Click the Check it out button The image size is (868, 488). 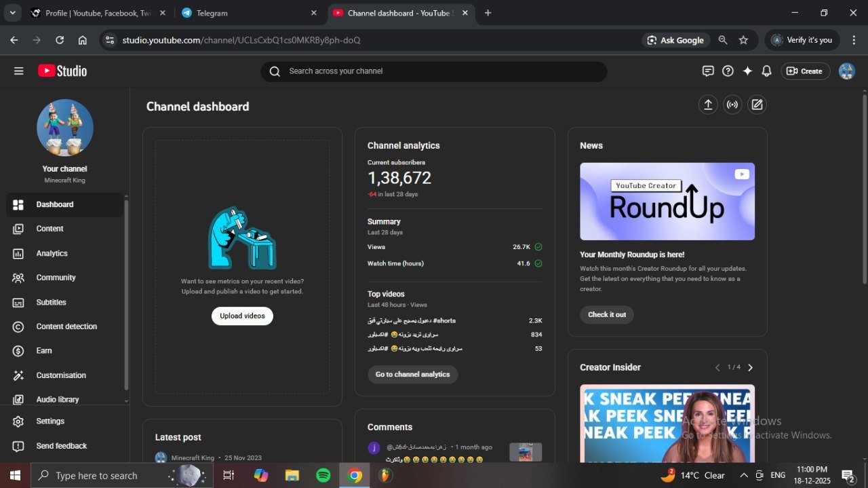(606, 315)
